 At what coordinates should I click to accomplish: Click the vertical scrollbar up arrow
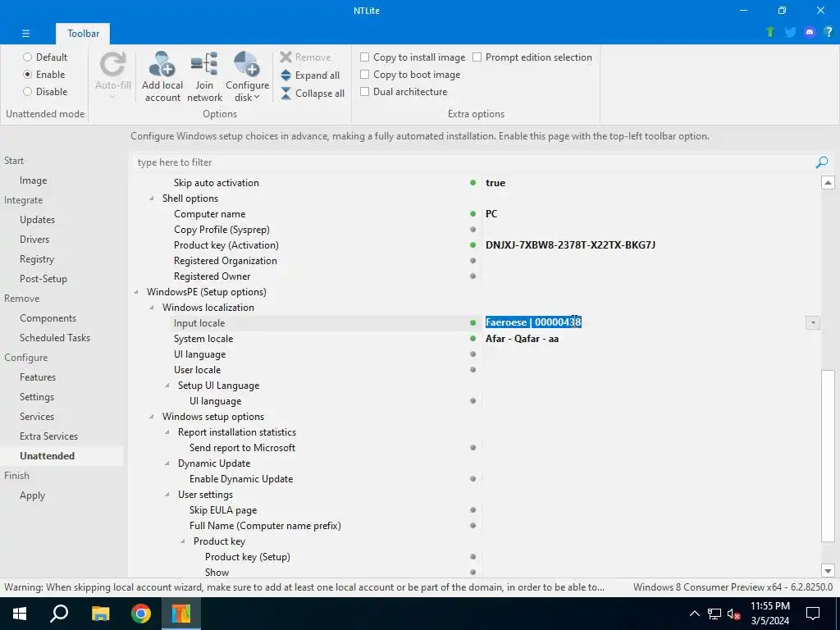pyautogui.click(x=828, y=183)
